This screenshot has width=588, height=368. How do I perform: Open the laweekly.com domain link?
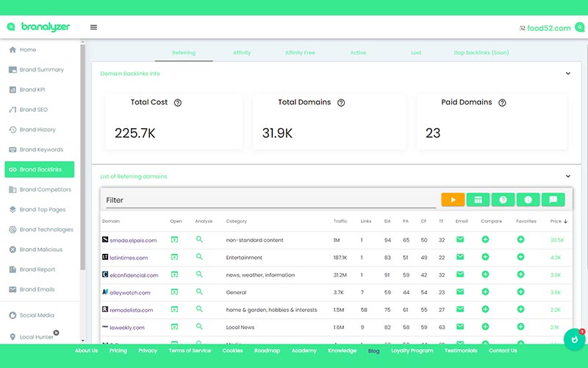coord(126,328)
